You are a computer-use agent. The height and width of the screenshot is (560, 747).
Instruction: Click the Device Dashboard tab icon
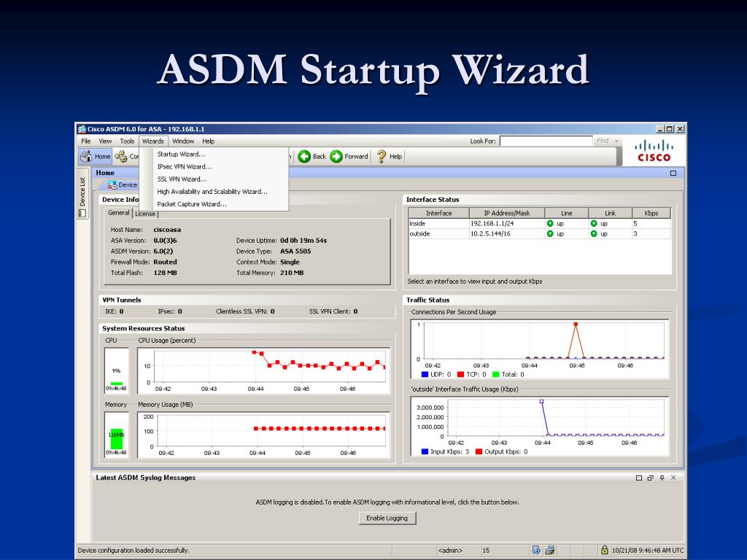click(x=112, y=184)
